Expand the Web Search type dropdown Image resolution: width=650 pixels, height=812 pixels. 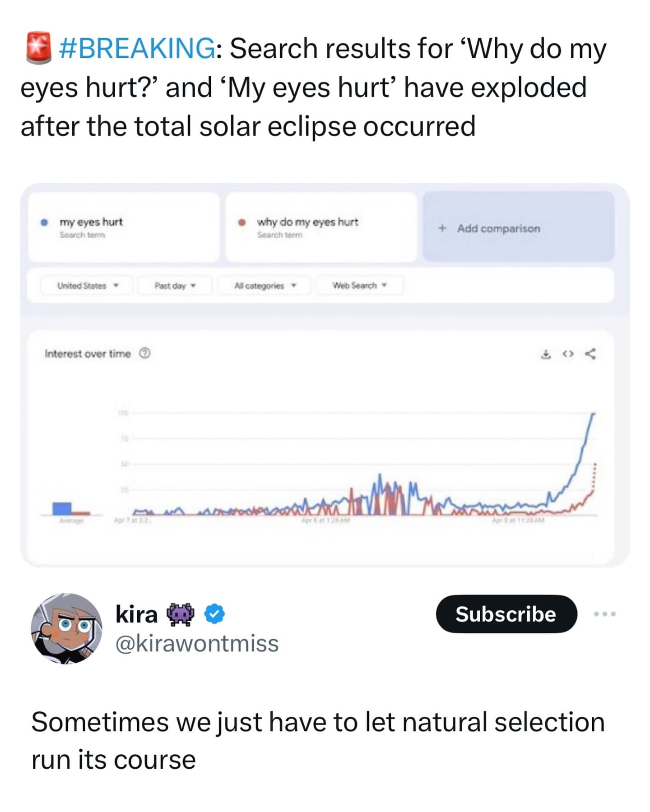tap(359, 286)
